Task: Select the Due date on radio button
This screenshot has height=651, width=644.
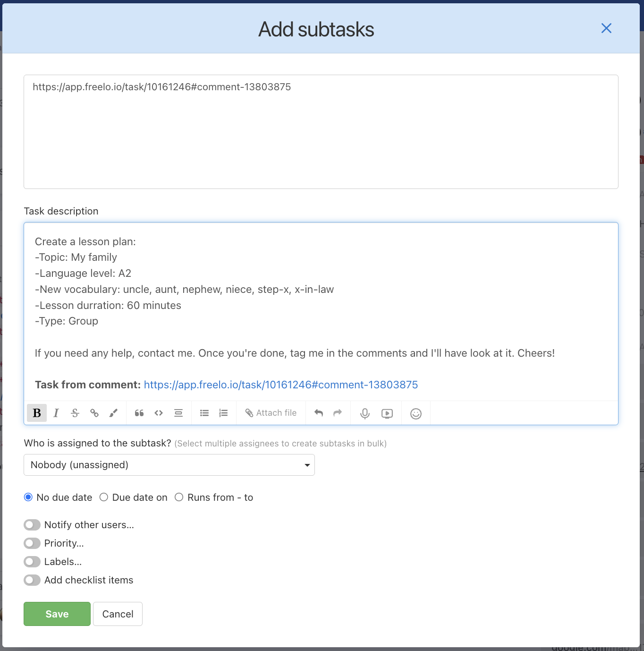Action: 104,497
